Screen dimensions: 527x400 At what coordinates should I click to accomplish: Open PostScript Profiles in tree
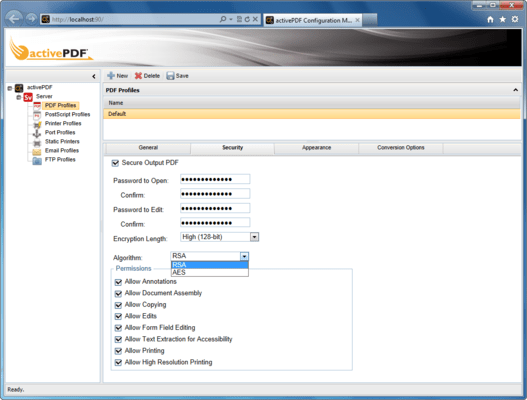68,114
